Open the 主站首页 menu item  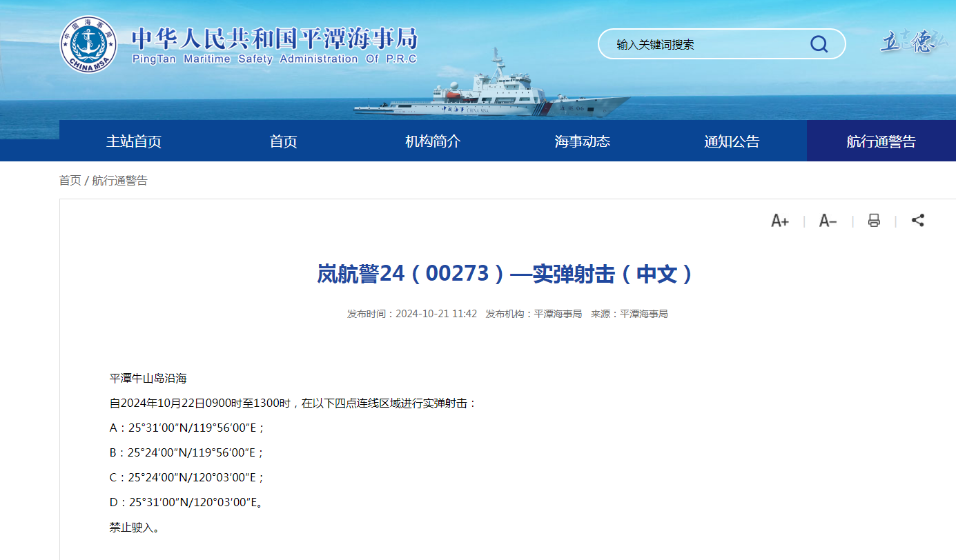tap(133, 141)
